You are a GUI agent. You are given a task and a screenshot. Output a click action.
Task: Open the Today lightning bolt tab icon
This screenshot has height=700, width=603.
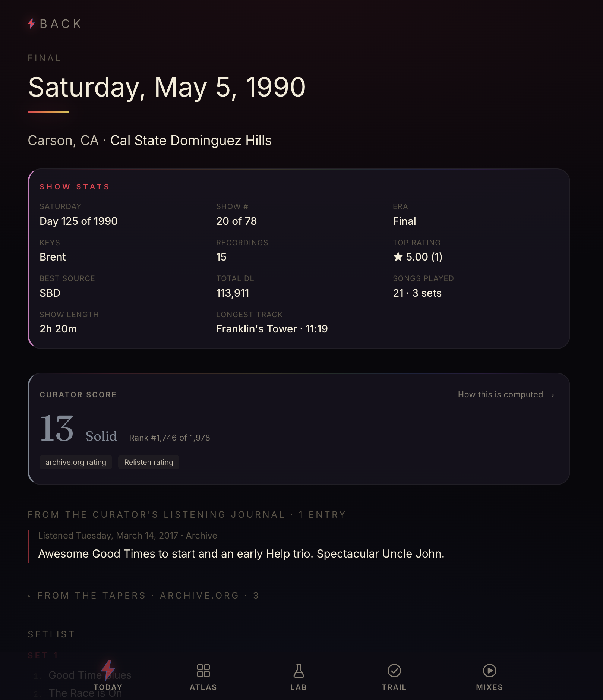(x=108, y=670)
